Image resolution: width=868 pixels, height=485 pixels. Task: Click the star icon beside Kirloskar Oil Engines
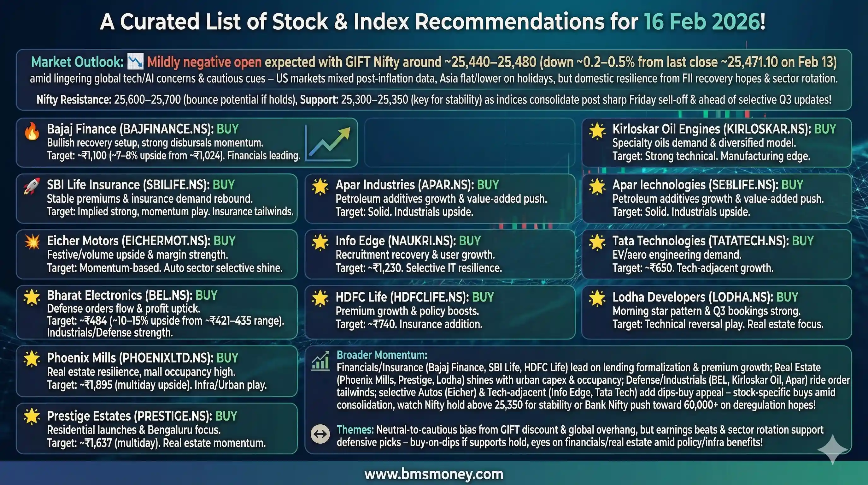[x=597, y=131]
